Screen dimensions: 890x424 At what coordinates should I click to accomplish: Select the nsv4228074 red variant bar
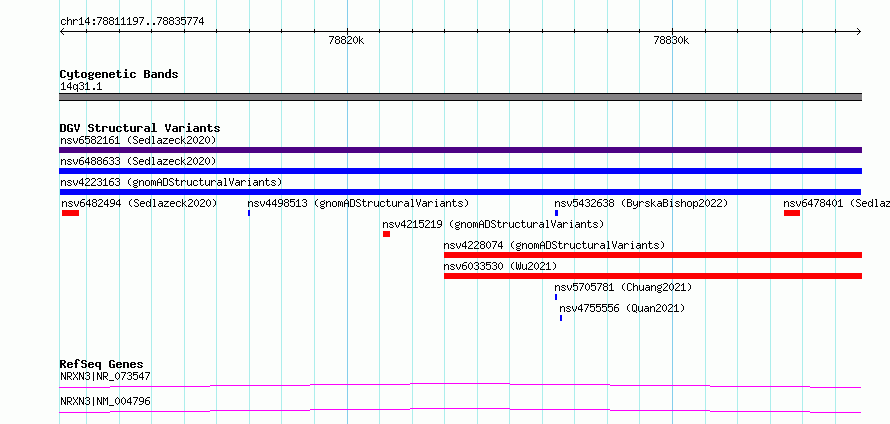coord(653,255)
